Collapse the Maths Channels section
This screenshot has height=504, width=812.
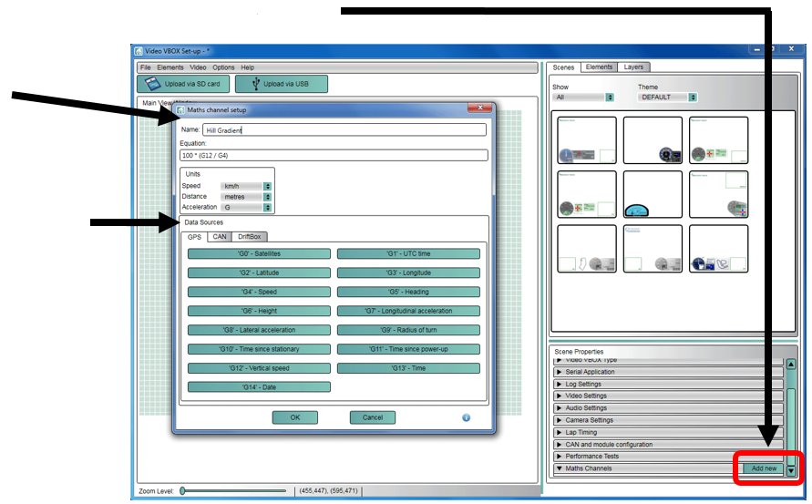coord(560,468)
